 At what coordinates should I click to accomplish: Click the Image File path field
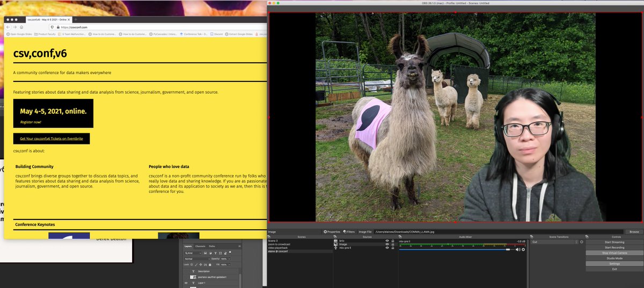pos(499,232)
